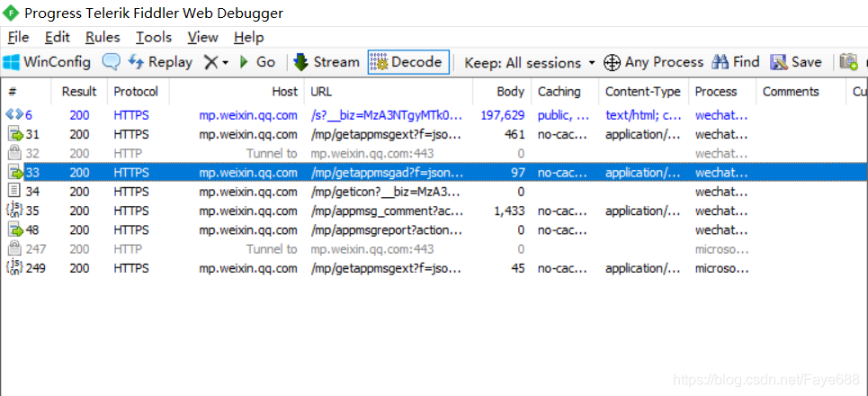This screenshot has width=868, height=396.
Task: Toggle the Decode button
Action: 408,62
